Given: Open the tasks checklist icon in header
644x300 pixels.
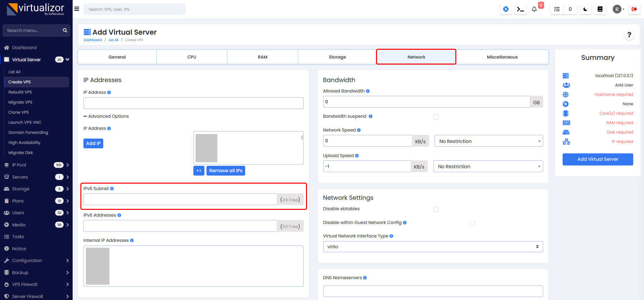Looking at the screenshot, I should point(557,9).
